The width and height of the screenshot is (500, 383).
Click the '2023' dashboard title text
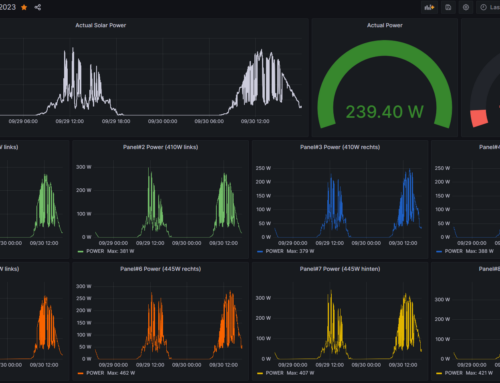click(x=8, y=7)
